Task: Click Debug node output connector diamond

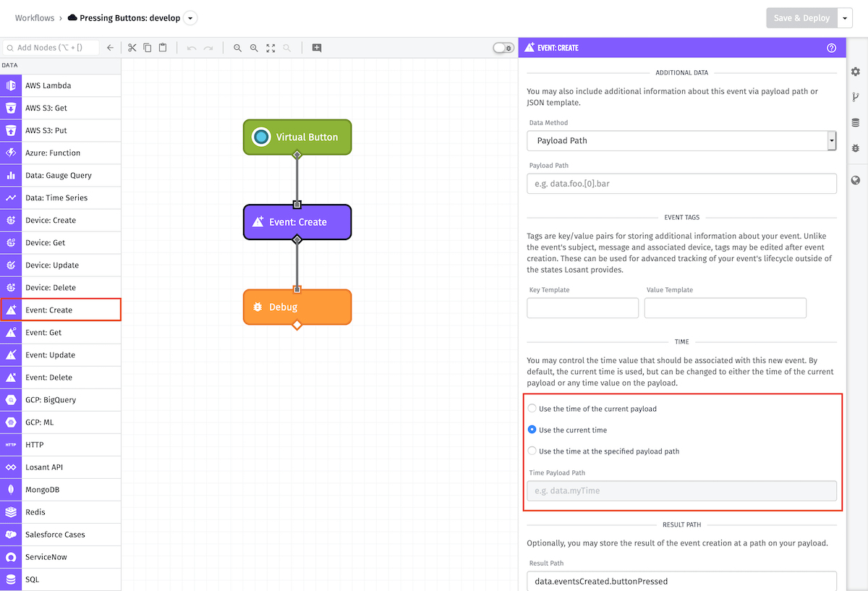Action: (297, 325)
